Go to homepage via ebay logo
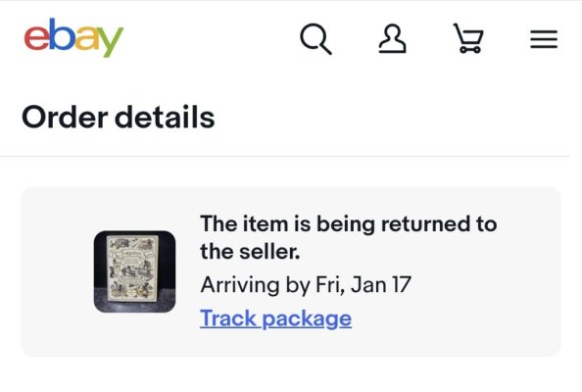Screen dimensions: 582x392 (x=73, y=37)
